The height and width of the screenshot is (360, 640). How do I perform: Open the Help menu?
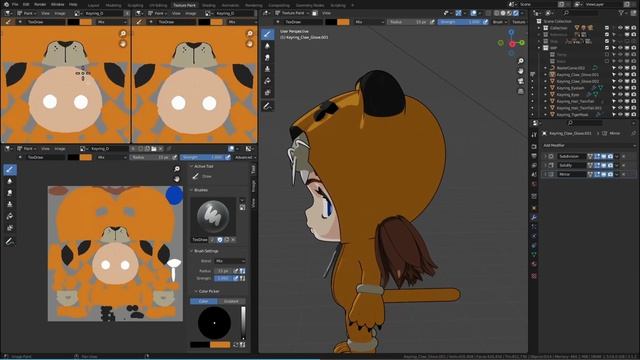pyautogui.click(x=73, y=4)
